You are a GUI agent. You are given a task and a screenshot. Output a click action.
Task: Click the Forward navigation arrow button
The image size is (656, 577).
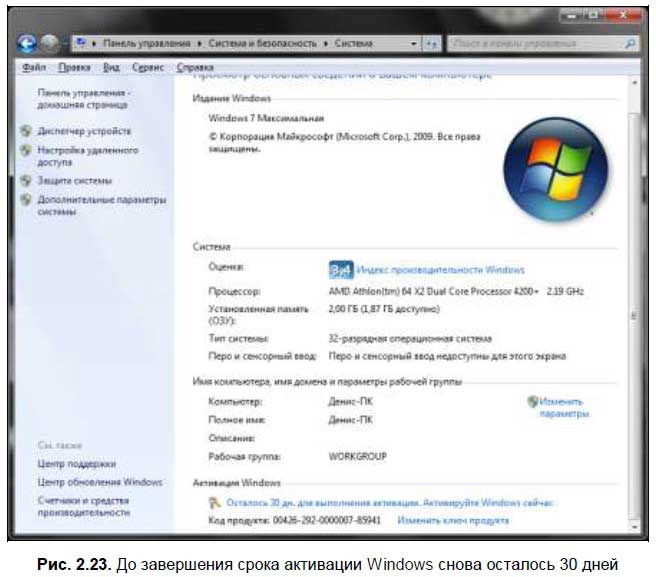click(50, 43)
